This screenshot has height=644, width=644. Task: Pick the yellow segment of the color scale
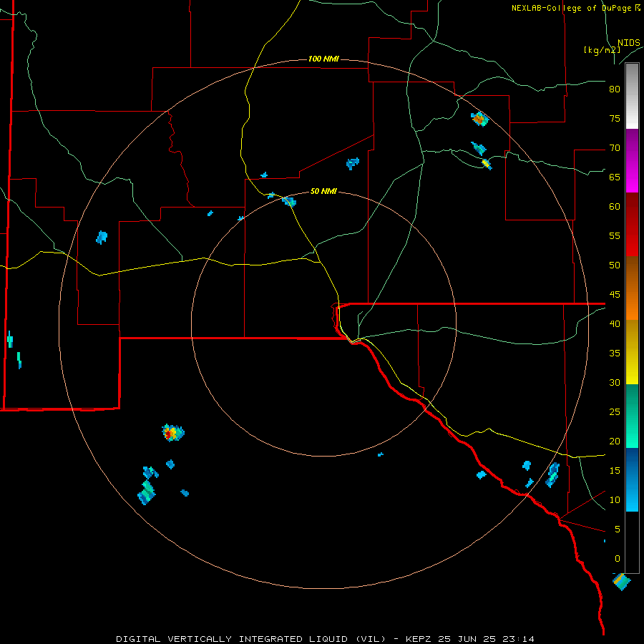(632, 352)
